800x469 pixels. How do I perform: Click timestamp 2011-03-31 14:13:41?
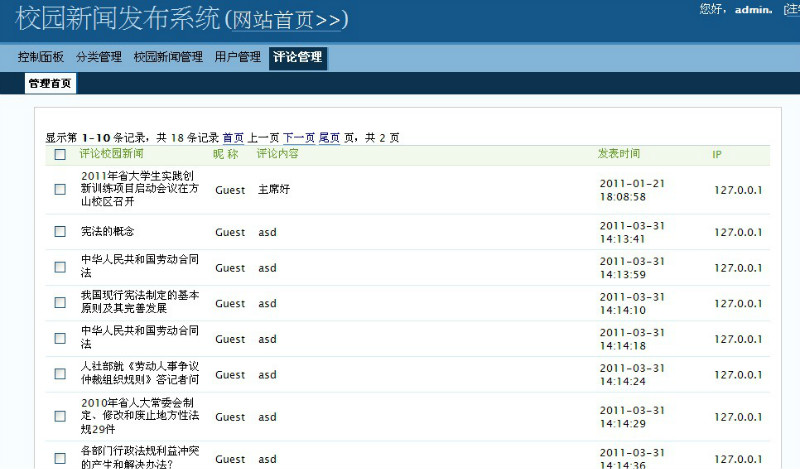click(632, 232)
